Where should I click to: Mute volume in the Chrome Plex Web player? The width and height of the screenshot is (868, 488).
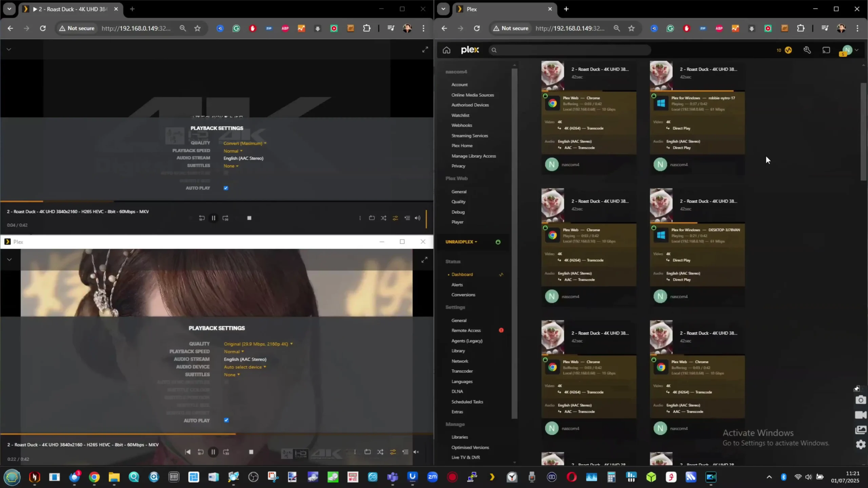pos(417,218)
